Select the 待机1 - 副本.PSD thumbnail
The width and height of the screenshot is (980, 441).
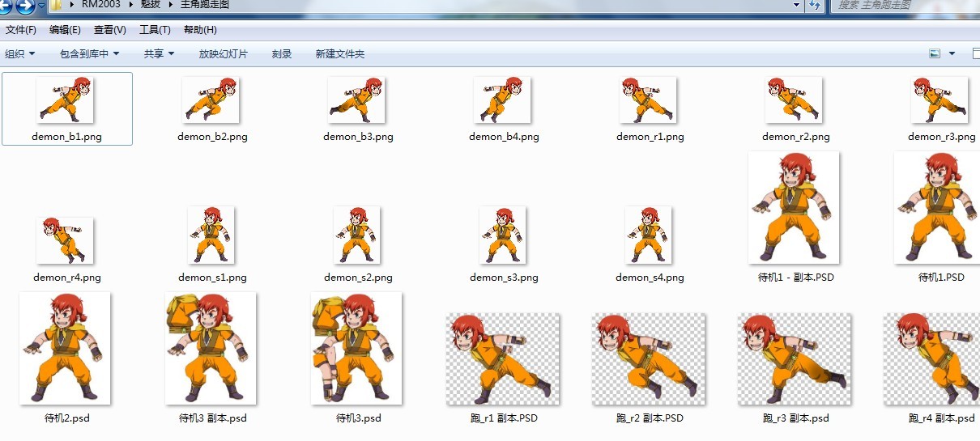[x=795, y=208]
